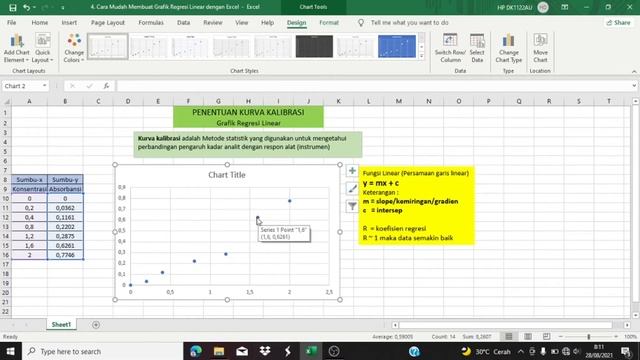Open the Format chart tools tab

pyautogui.click(x=329, y=23)
